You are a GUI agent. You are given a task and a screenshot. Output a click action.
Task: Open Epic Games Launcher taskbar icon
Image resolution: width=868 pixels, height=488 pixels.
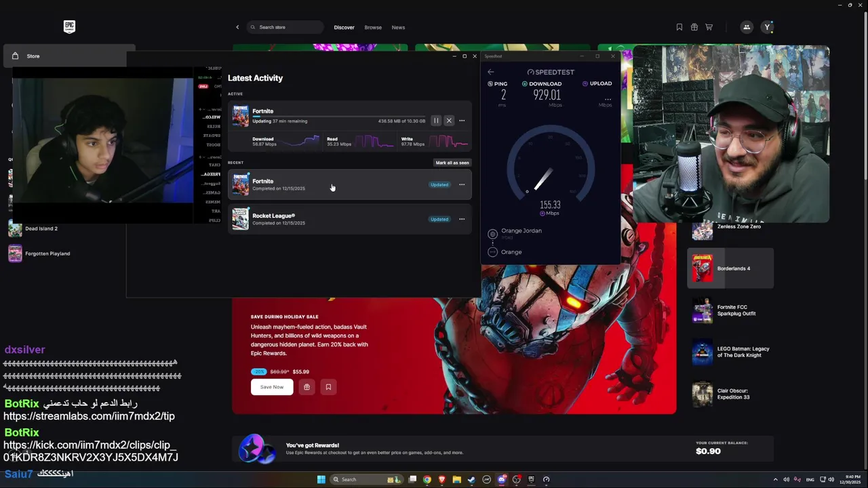[532, 479]
